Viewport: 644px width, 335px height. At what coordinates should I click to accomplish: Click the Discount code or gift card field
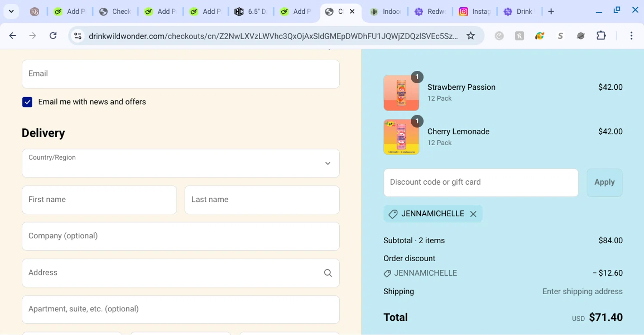tap(481, 183)
